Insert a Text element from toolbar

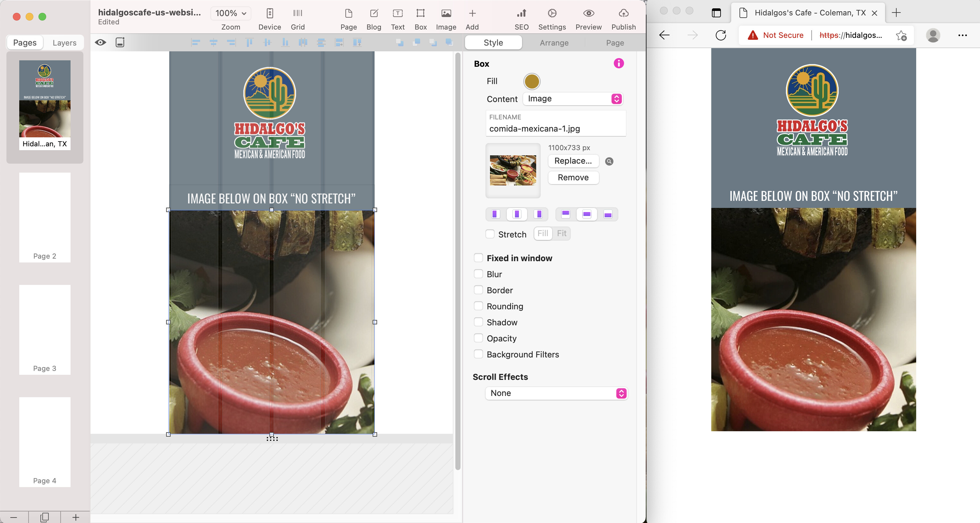(x=398, y=19)
